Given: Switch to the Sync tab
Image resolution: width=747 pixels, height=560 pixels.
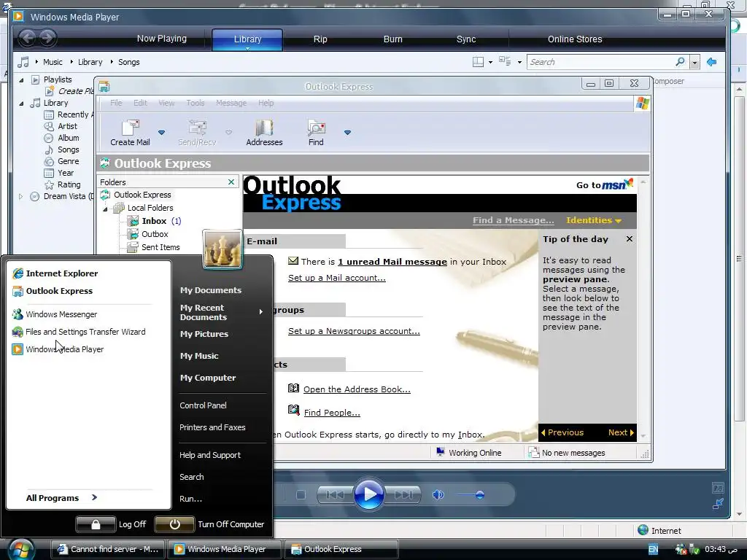Looking at the screenshot, I should coord(466,39).
